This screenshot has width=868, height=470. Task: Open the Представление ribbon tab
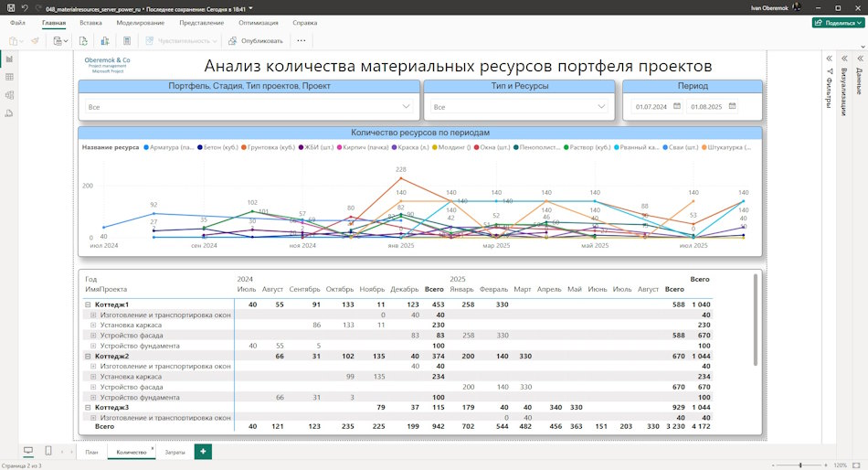tap(202, 23)
